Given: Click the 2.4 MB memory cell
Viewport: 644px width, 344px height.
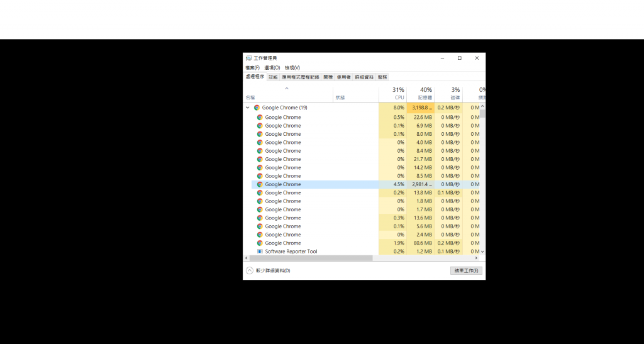Looking at the screenshot, I should pyautogui.click(x=421, y=235).
